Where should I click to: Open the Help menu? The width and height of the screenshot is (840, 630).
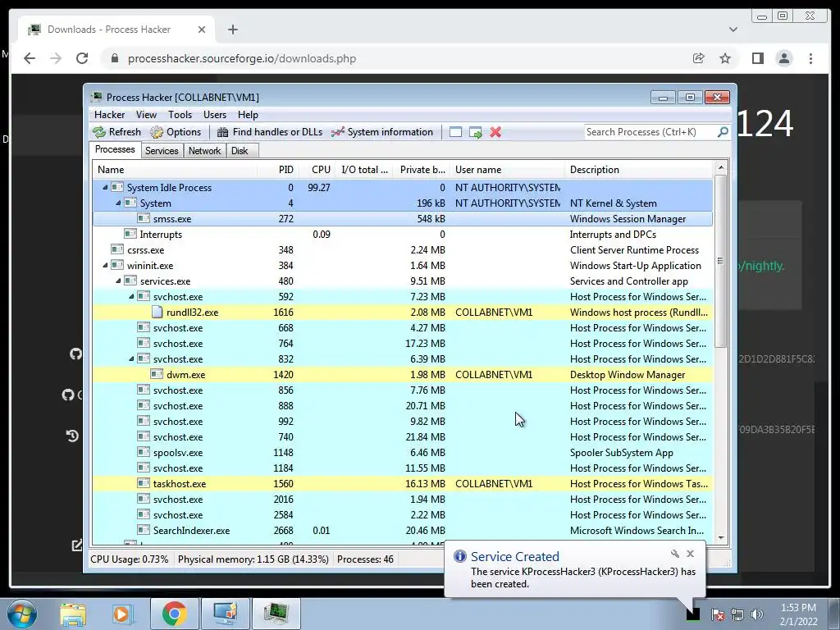click(248, 115)
